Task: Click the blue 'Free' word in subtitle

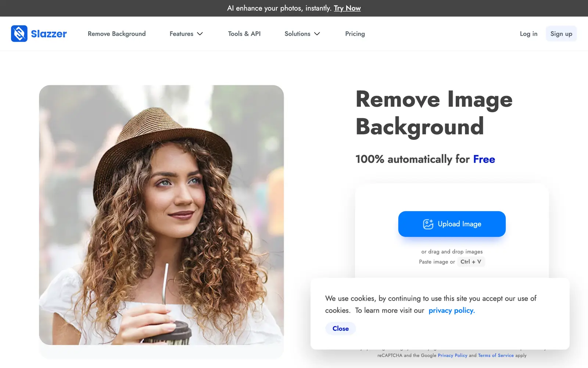Action: [484, 159]
